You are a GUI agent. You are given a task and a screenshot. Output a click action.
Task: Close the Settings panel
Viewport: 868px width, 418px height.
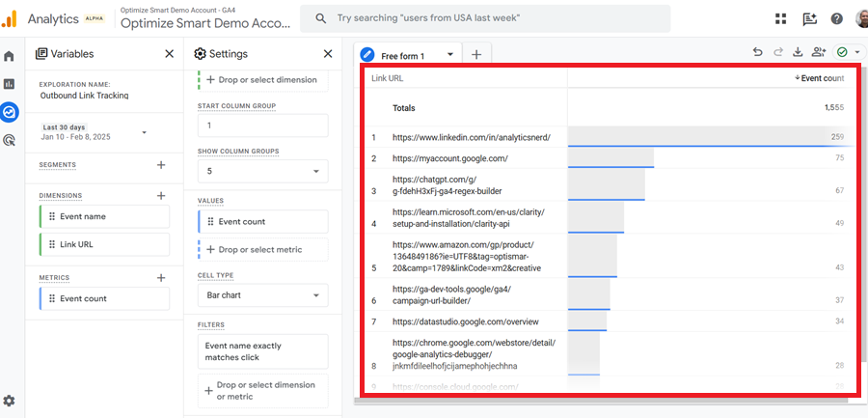[x=328, y=54]
